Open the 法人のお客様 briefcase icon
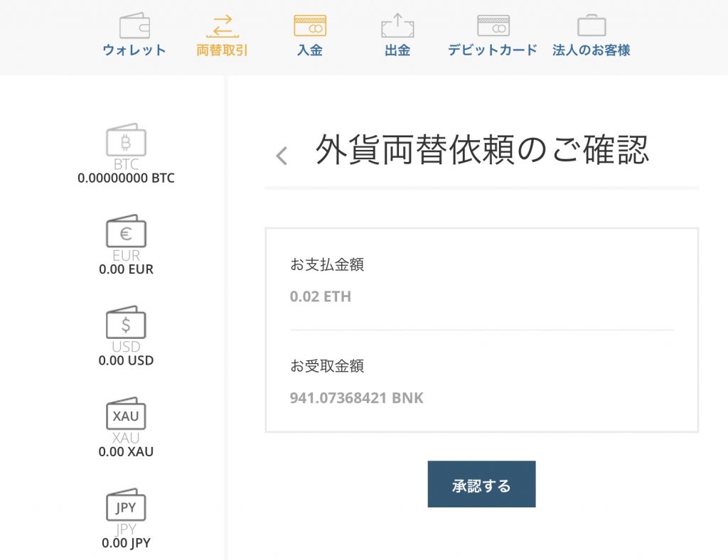The width and height of the screenshot is (728, 560). click(591, 26)
